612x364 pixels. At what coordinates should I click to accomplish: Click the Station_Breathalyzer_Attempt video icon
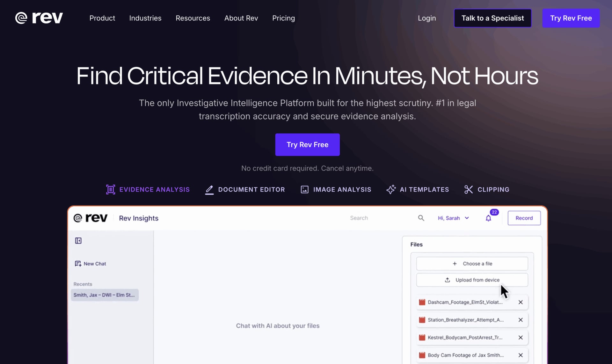pyautogui.click(x=422, y=320)
